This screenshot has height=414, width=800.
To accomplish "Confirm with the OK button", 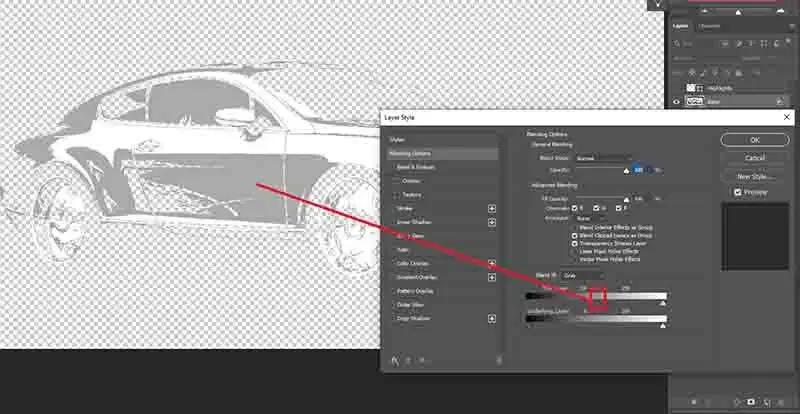I will (755, 140).
